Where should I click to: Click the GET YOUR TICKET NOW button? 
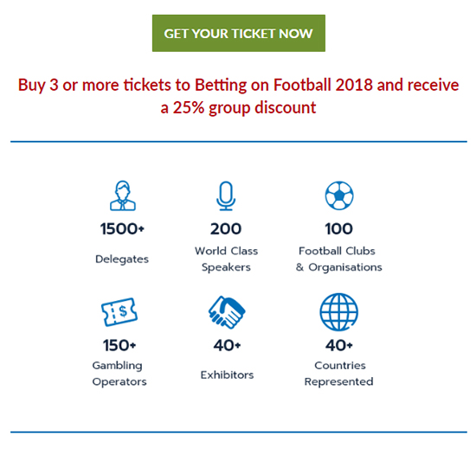tap(239, 33)
